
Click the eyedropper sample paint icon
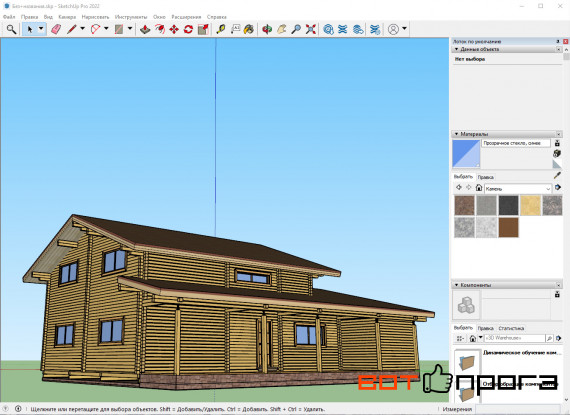point(557,176)
